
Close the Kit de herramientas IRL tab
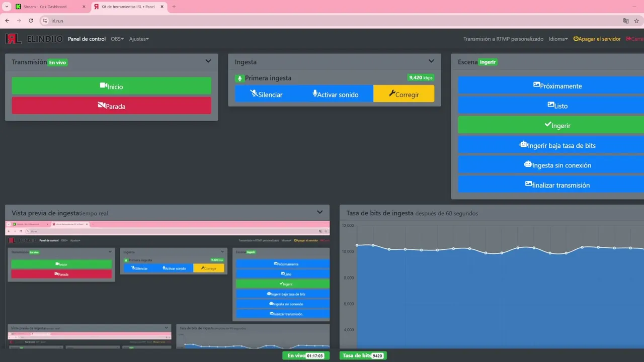tap(162, 7)
